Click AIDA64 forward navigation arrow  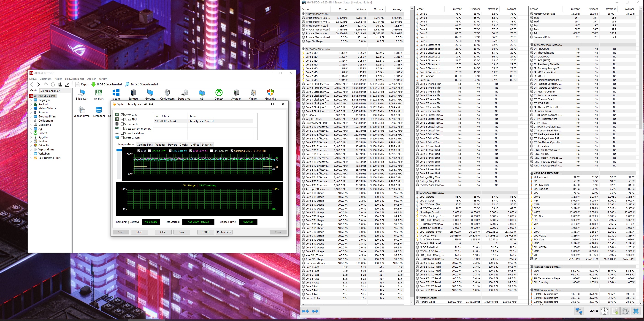coord(38,84)
